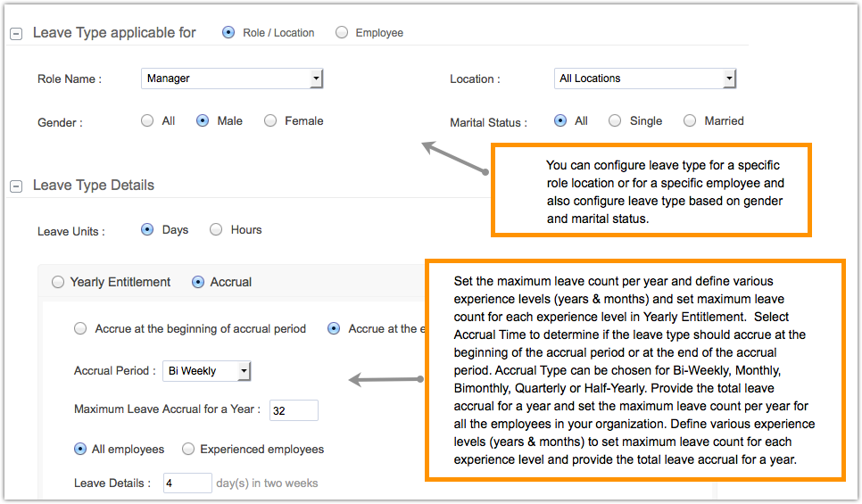862x504 pixels.
Task: Open the Accrual Period dropdown
Action: pyautogui.click(x=244, y=371)
